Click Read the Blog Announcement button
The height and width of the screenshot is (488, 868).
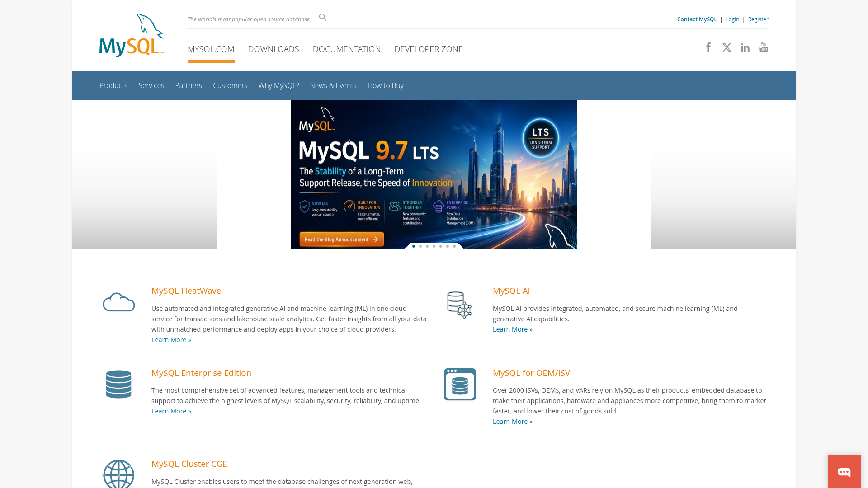(x=341, y=239)
